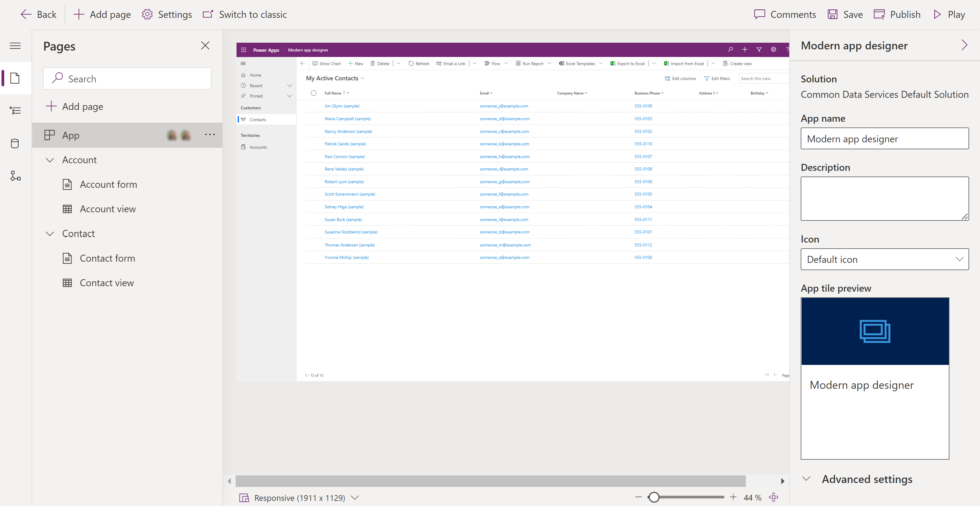980x506 pixels.
Task: Click the App name input field
Action: pos(885,138)
